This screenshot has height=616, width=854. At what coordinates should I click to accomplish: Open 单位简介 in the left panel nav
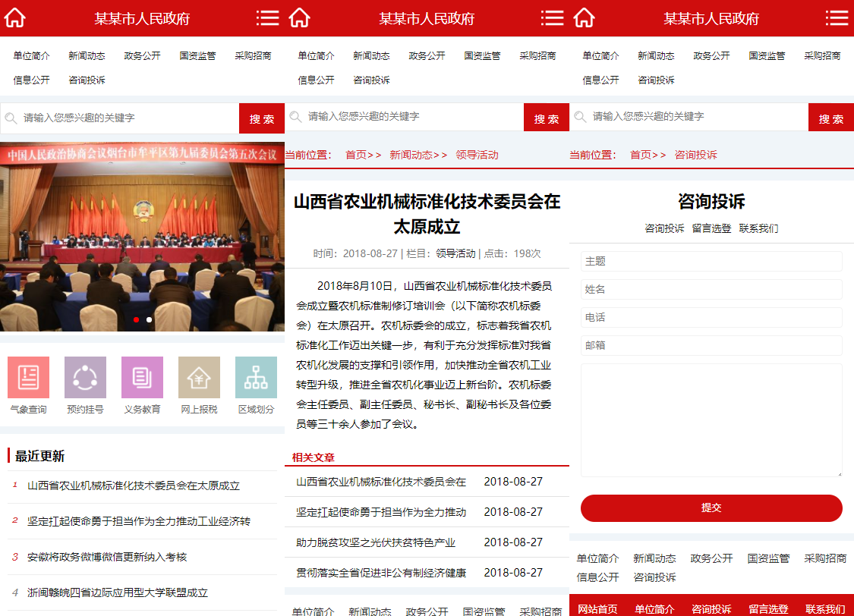coord(32,55)
